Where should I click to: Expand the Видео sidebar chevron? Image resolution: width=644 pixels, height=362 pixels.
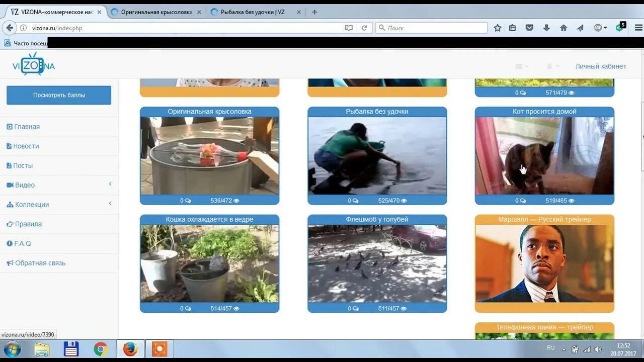coord(110,185)
